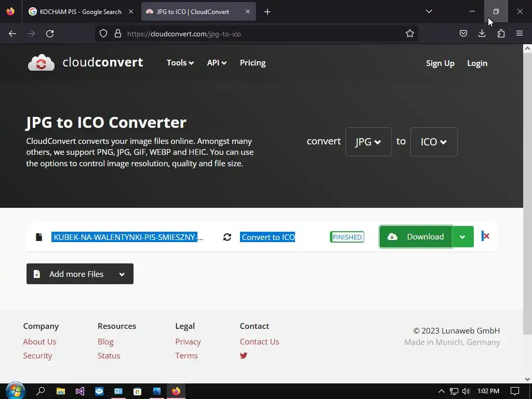Screen dimensions: 532x399
Task: Open the notification center icon
Action: click(x=515, y=391)
